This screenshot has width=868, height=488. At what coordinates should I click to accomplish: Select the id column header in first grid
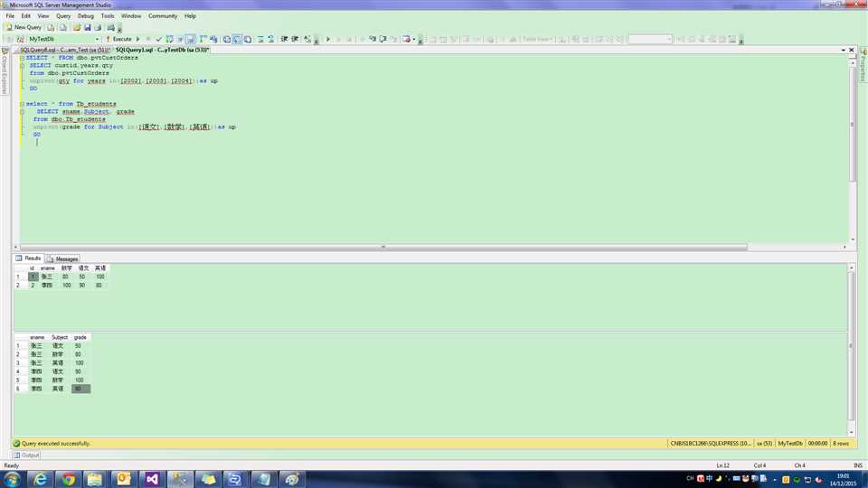point(33,267)
